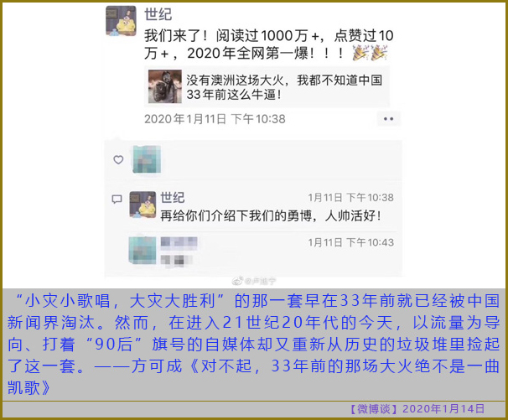Tap the pixelated avatar in likes row
The width and height of the screenshot is (508, 420).
(147, 159)
